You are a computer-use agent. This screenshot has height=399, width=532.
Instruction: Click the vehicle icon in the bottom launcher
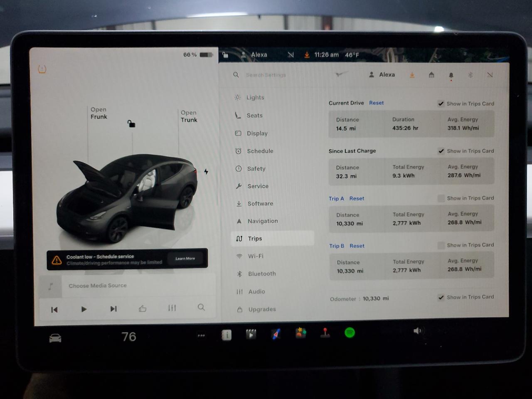coord(54,337)
